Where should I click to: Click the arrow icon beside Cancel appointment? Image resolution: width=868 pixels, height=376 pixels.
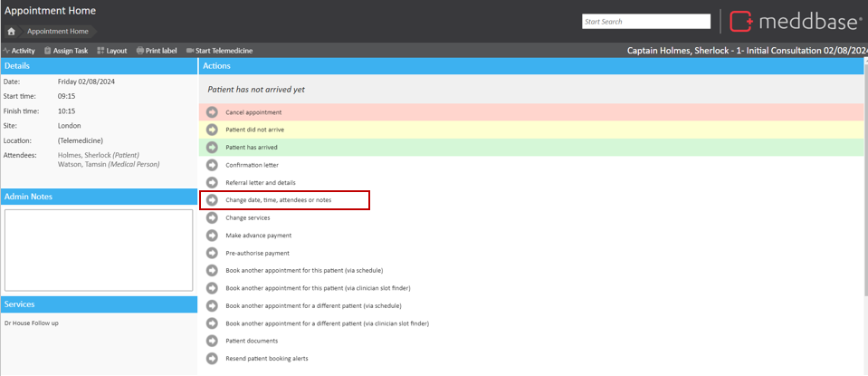tap(212, 112)
